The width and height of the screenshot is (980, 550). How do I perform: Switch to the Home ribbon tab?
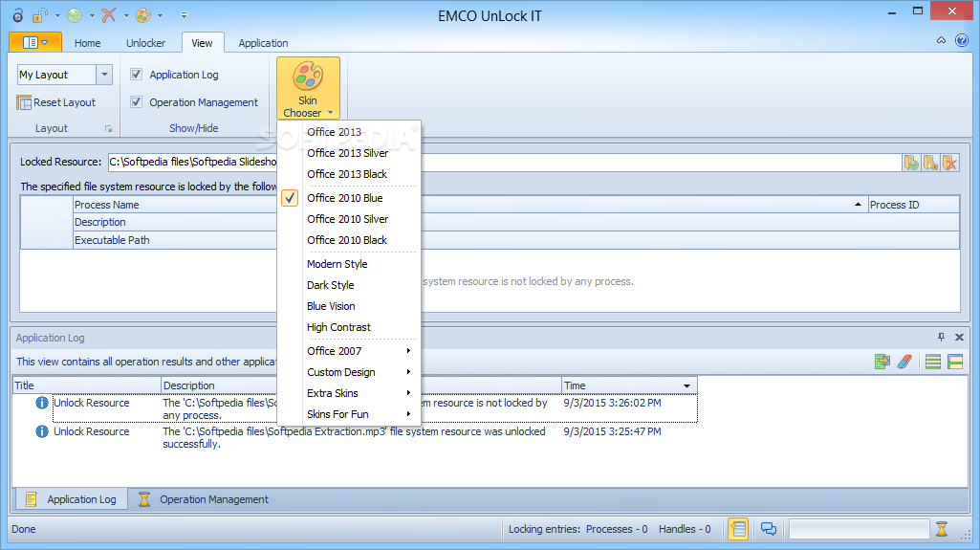88,43
